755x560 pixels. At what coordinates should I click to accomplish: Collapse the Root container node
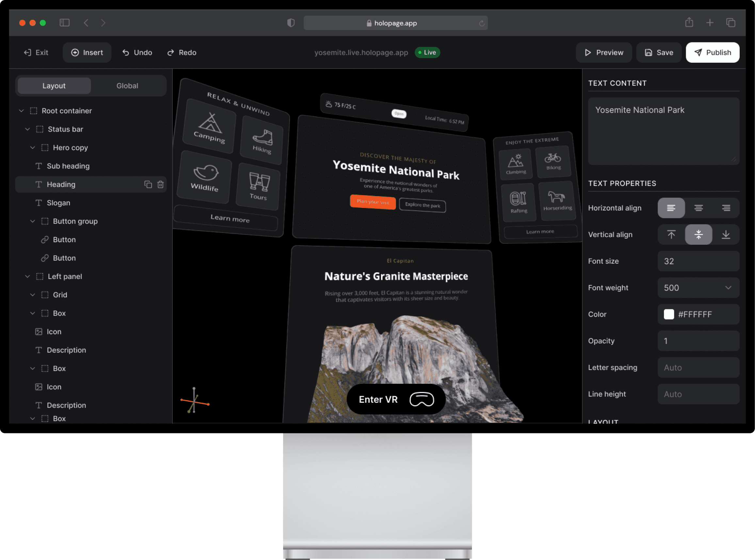tap(21, 111)
